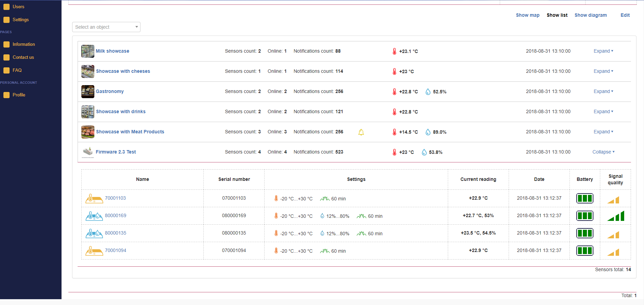Click the Current reading column header
644x305 pixels.
pos(478,179)
